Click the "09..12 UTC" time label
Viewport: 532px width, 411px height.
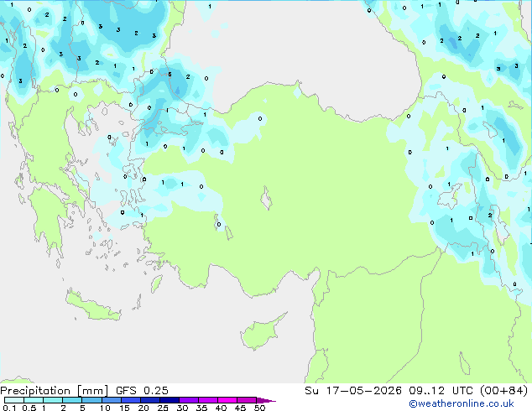pos(441,391)
